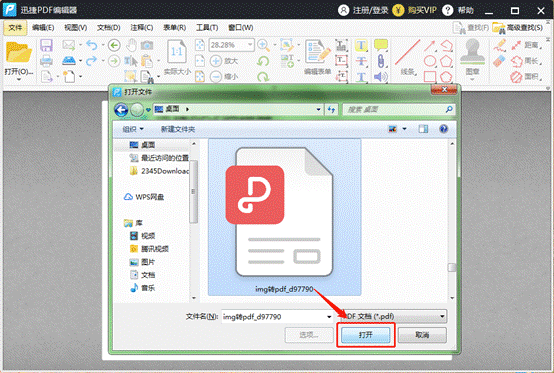The width and height of the screenshot is (554, 373).
Task: Expand the Open button dropdown arrow below folder icon
Action: click(18, 79)
